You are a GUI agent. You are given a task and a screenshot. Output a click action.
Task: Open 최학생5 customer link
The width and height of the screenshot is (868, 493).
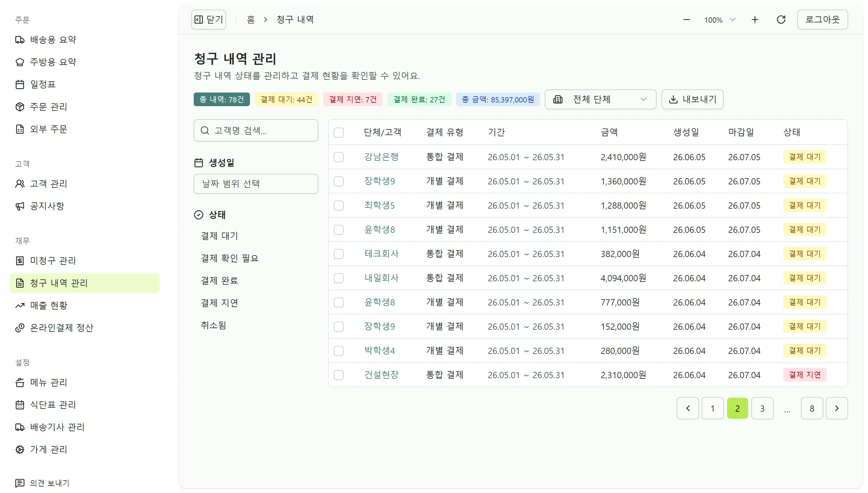[379, 205]
